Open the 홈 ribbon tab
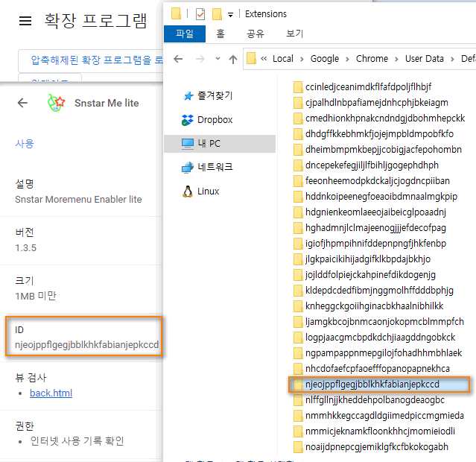476x462 pixels. pos(220,34)
